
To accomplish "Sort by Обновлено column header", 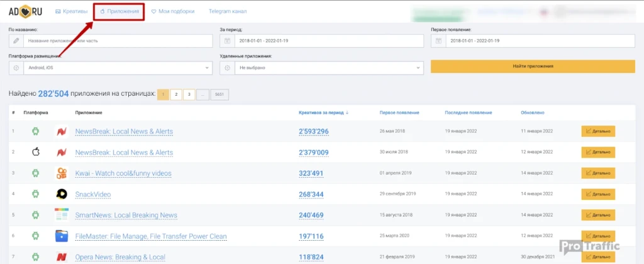I will [x=533, y=113].
